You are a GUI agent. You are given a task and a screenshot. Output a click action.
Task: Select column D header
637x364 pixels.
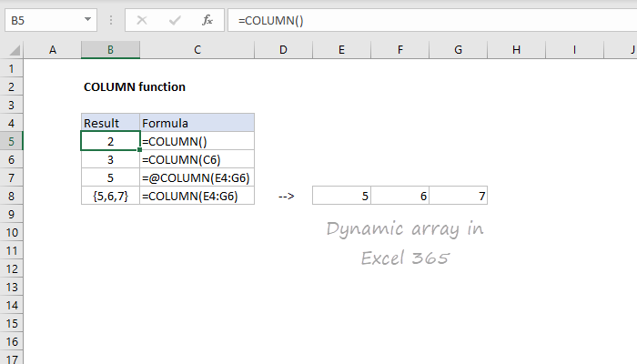click(x=284, y=50)
